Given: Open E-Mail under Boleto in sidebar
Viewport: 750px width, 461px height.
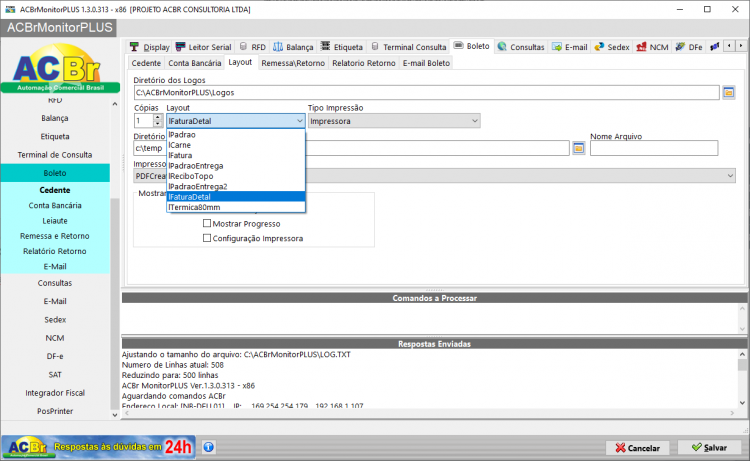Looking at the screenshot, I should (55, 267).
